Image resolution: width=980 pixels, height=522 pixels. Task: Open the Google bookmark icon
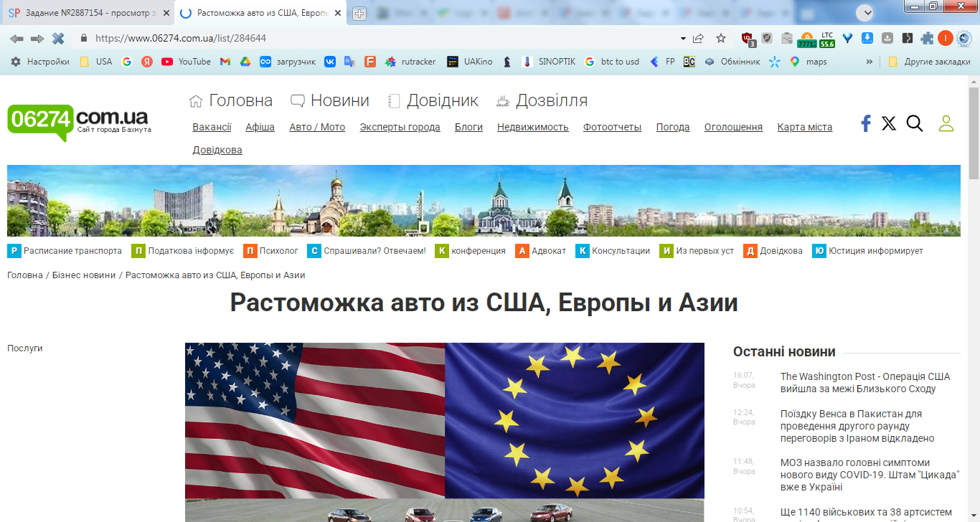(x=127, y=62)
